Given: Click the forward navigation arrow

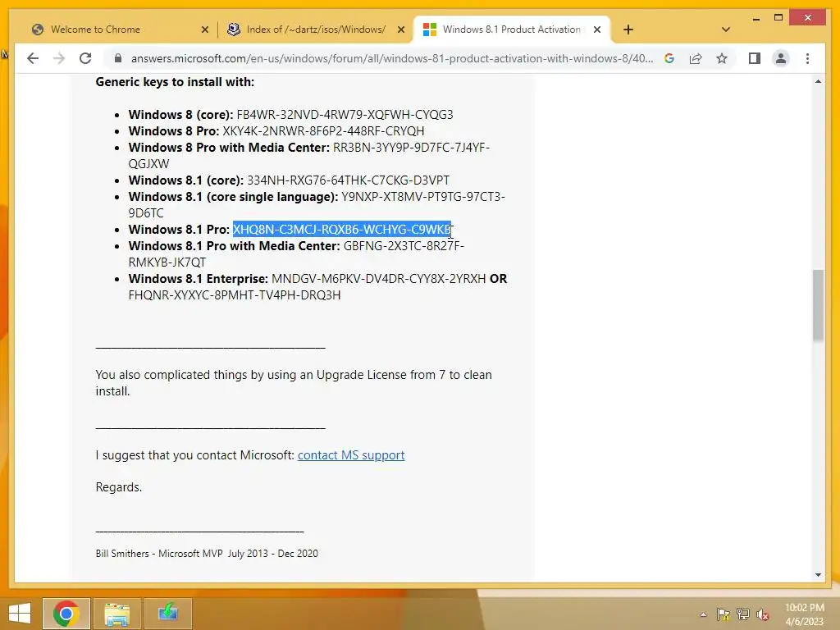Looking at the screenshot, I should pyautogui.click(x=59, y=58).
